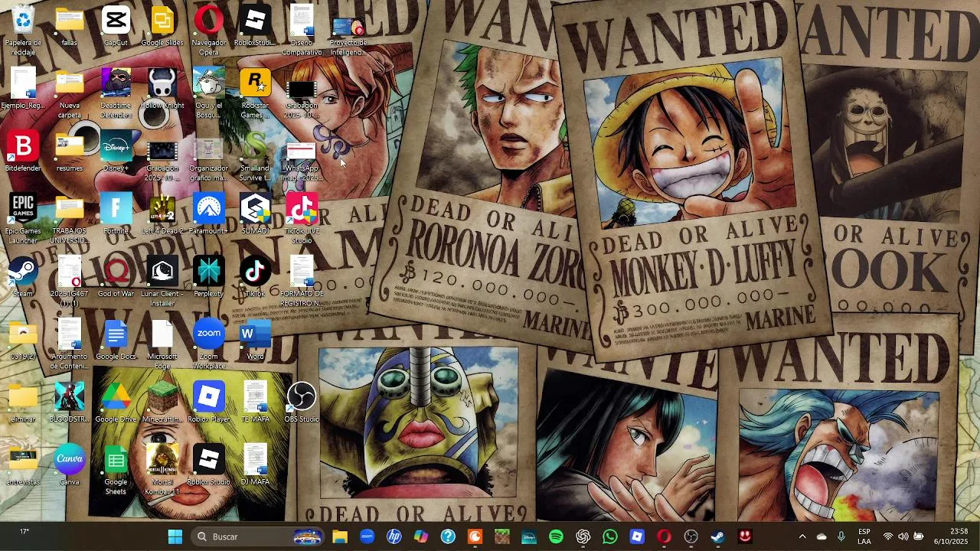Viewport: 980px width, 551px height.
Task: Open WhatsApp from the taskbar
Action: click(x=610, y=536)
